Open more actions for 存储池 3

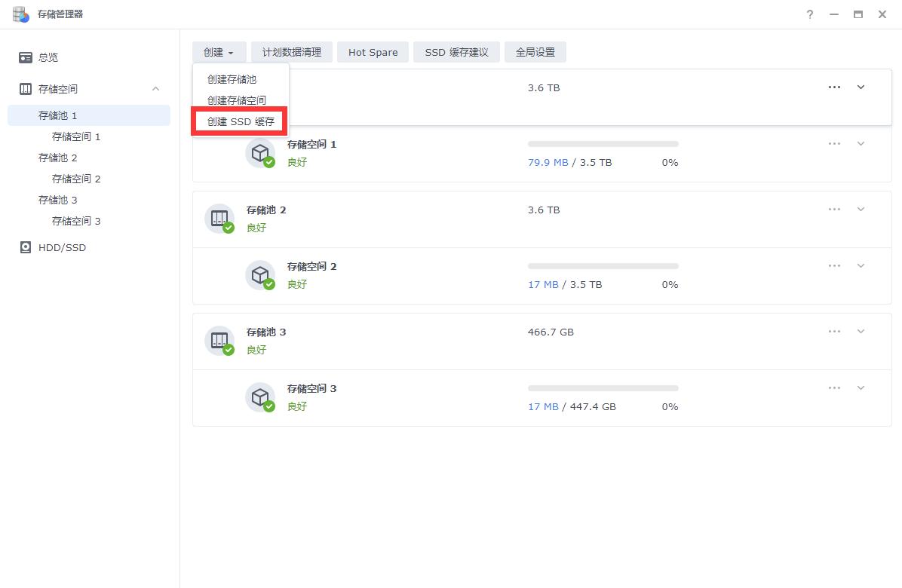834,331
